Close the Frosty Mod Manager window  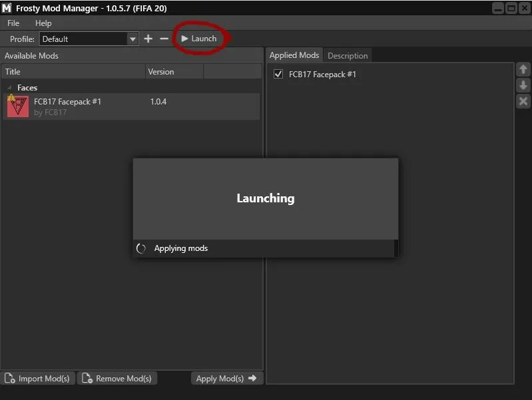click(525, 8)
